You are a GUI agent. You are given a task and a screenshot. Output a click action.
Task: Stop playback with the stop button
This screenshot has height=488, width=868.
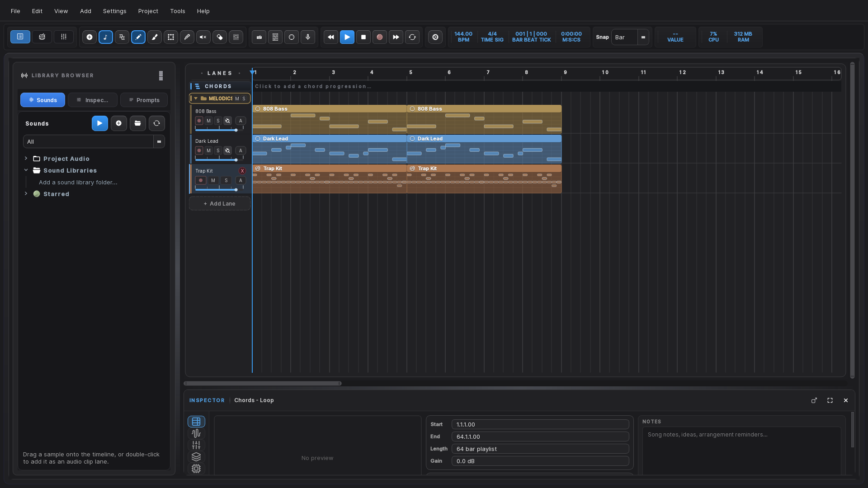tap(363, 37)
